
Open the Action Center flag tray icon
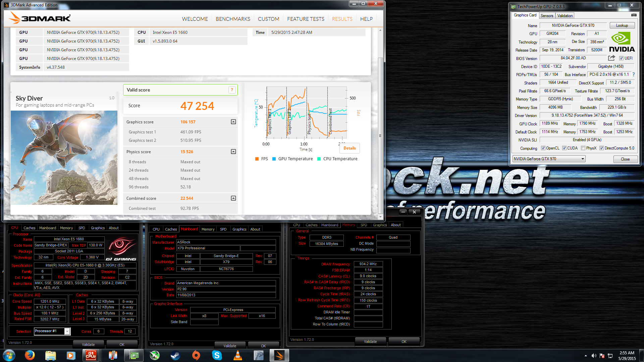click(602, 356)
